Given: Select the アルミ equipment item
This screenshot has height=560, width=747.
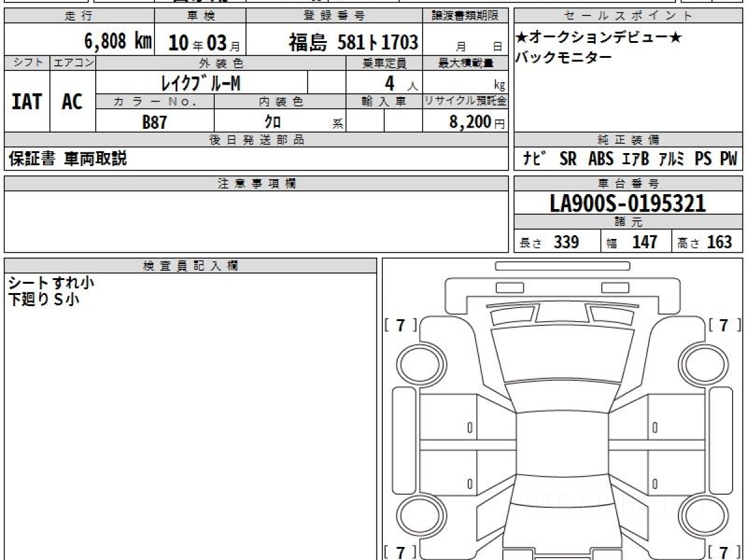Looking at the screenshot, I should pyautogui.click(x=671, y=159).
